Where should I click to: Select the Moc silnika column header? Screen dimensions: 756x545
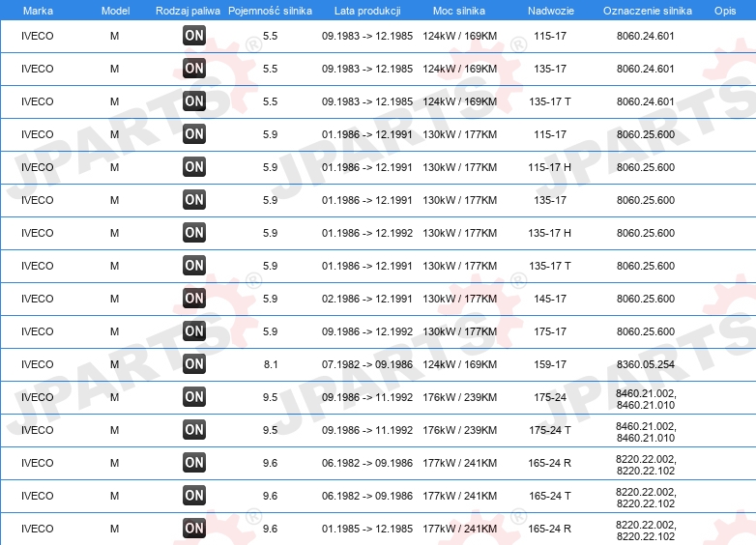tap(459, 11)
